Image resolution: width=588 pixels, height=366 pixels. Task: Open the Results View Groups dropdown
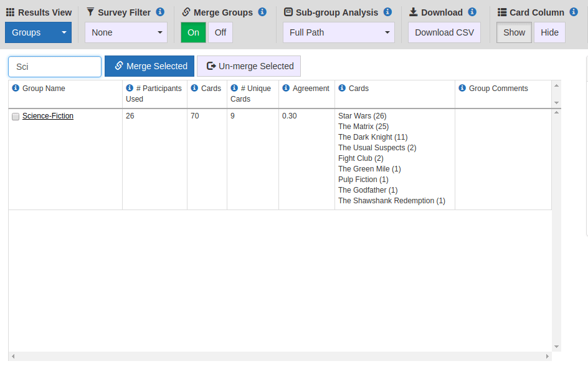point(38,32)
